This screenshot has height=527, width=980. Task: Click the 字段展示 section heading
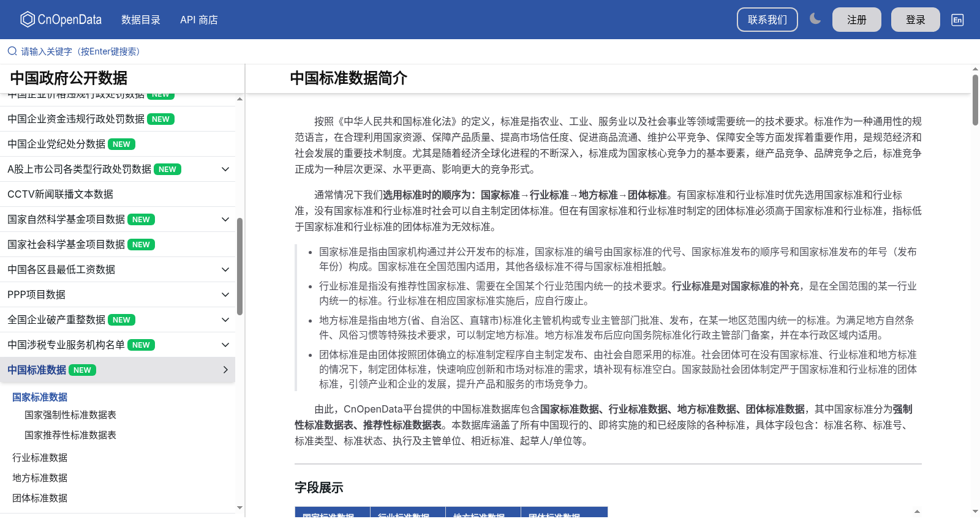pos(319,488)
